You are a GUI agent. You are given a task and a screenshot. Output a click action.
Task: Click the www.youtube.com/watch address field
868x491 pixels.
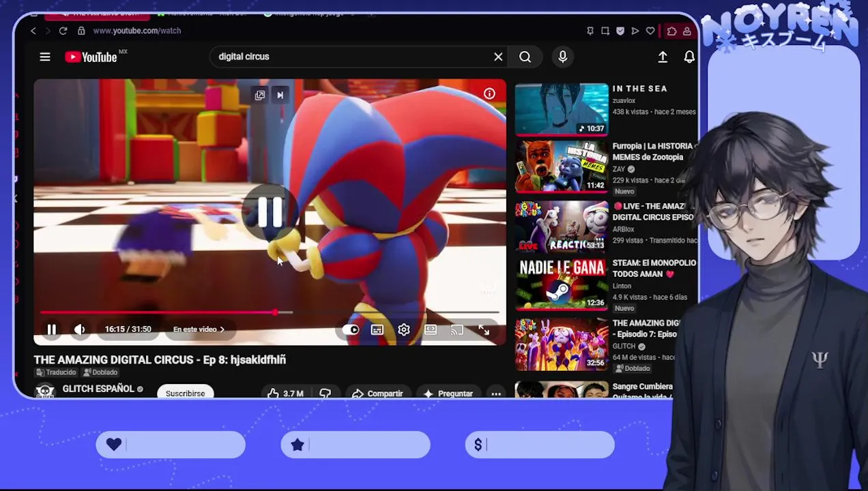[x=136, y=31]
